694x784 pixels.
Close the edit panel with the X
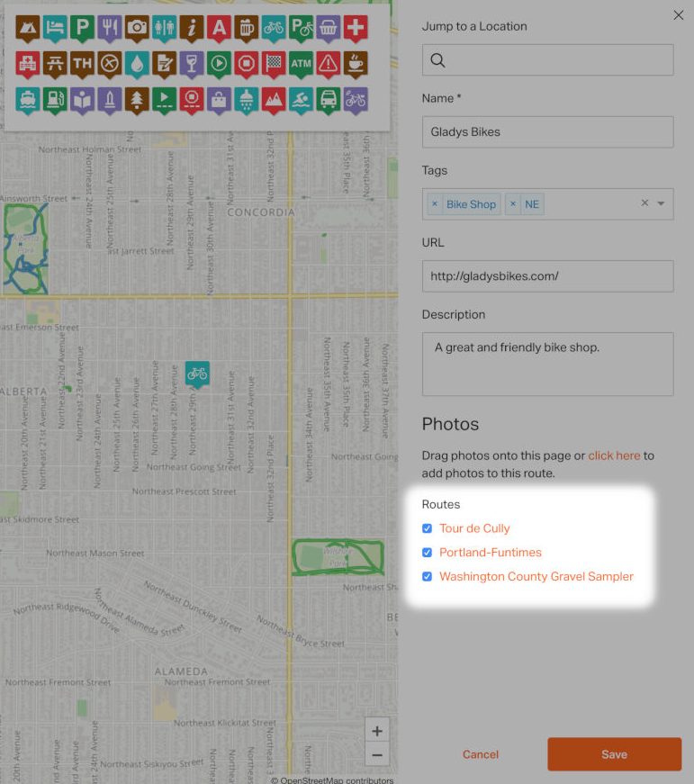click(x=679, y=15)
